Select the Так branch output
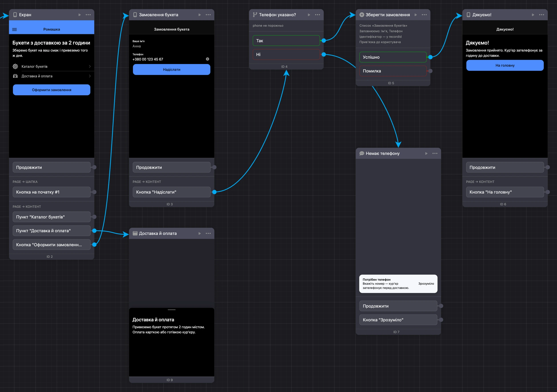Image resolution: width=557 pixels, height=392 pixels. pyautogui.click(x=286, y=40)
